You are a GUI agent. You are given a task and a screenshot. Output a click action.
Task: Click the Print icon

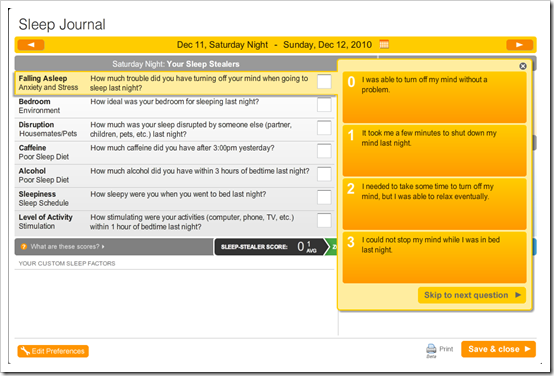tap(431, 349)
